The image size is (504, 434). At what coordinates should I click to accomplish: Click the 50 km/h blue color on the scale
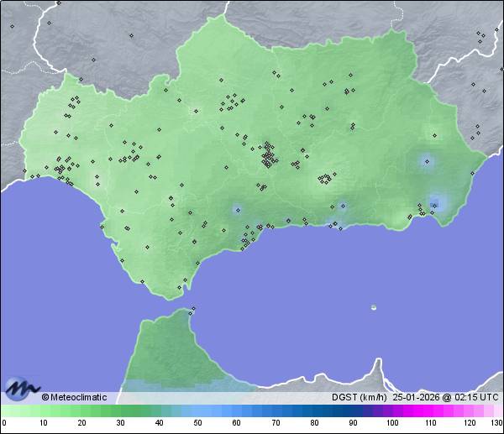[197, 410]
